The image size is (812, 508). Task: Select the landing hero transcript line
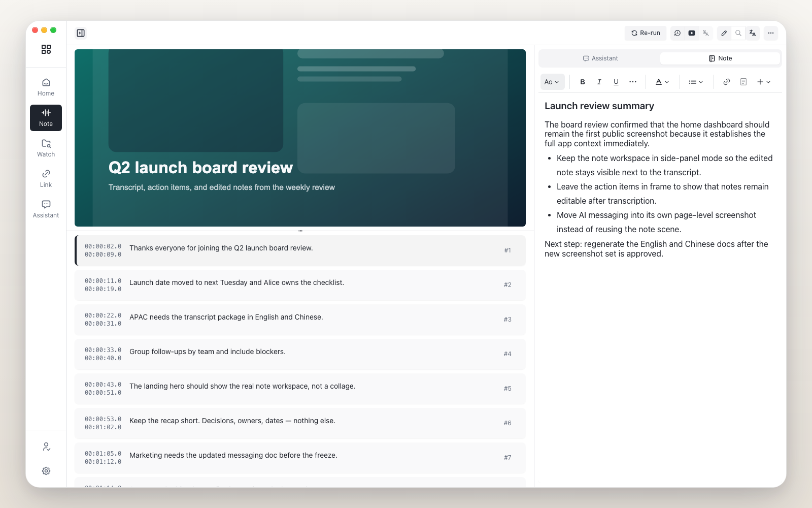pyautogui.click(x=300, y=389)
